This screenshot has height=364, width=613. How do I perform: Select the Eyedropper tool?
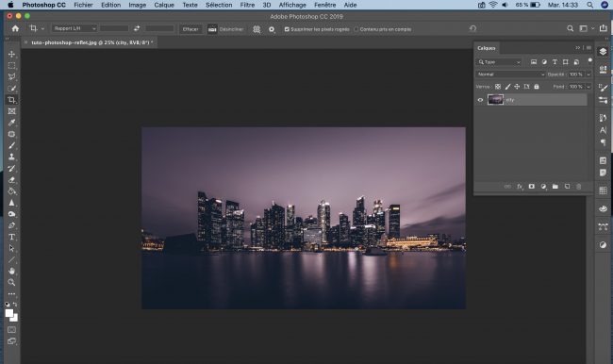coord(11,123)
